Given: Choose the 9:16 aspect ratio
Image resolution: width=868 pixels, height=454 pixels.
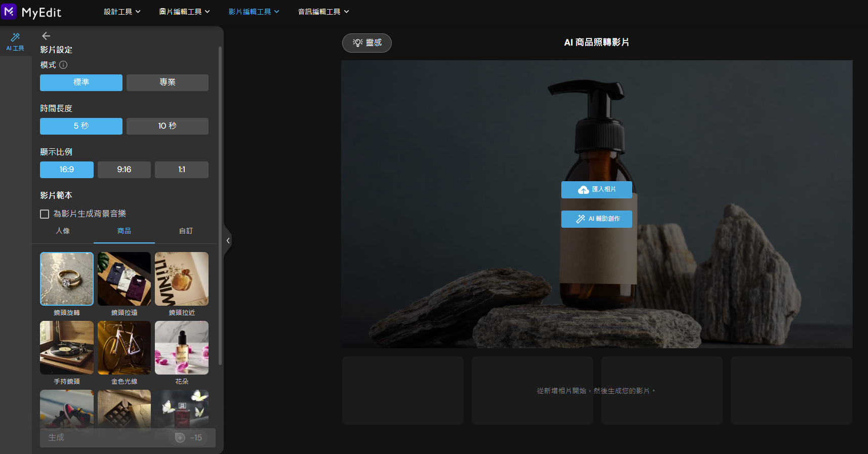Looking at the screenshot, I should coord(124,170).
